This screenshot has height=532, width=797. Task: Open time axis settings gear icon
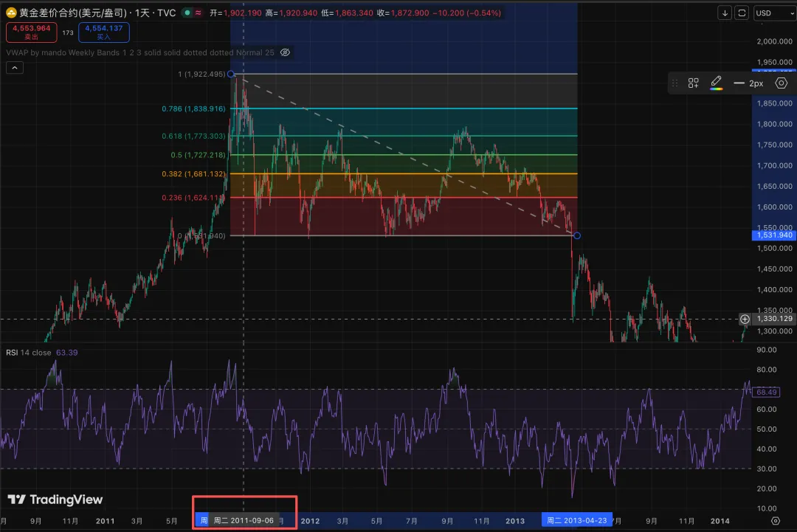point(775,521)
